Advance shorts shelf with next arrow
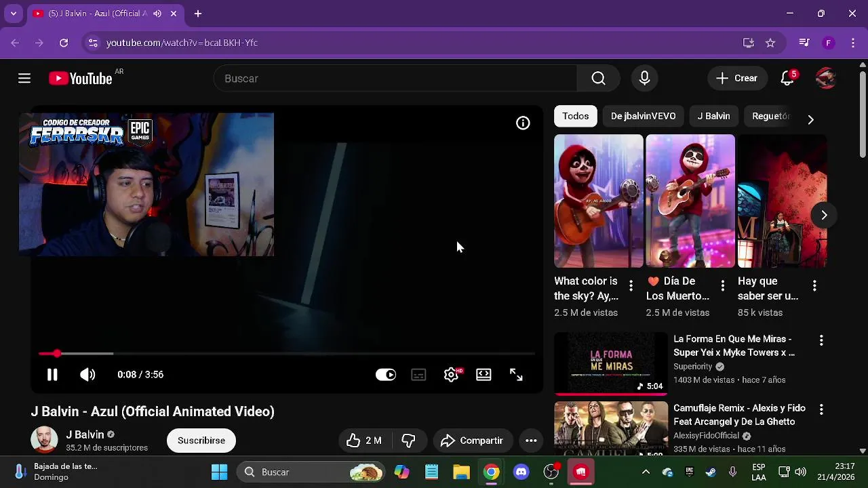This screenshot has height=488, width=868. (824, 215)
